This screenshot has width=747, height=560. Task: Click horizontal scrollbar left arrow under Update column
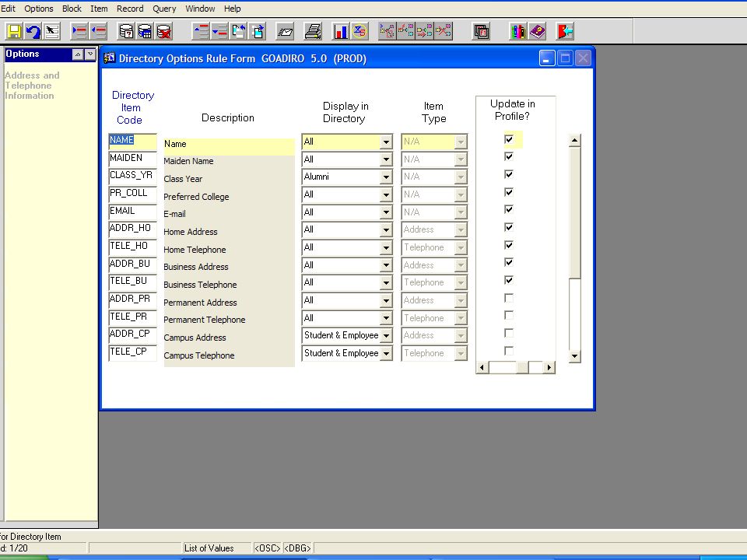(482, 367)
